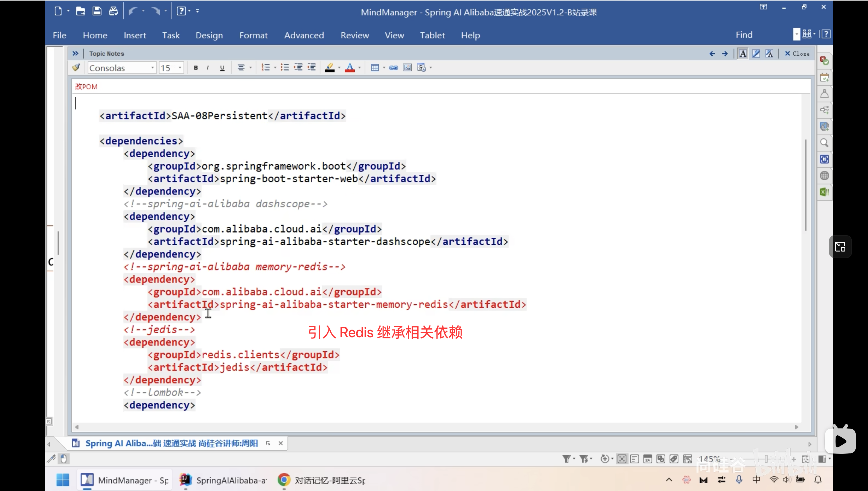Open the font size 15 dropdown
868x491 pixels.
point(180,68)
